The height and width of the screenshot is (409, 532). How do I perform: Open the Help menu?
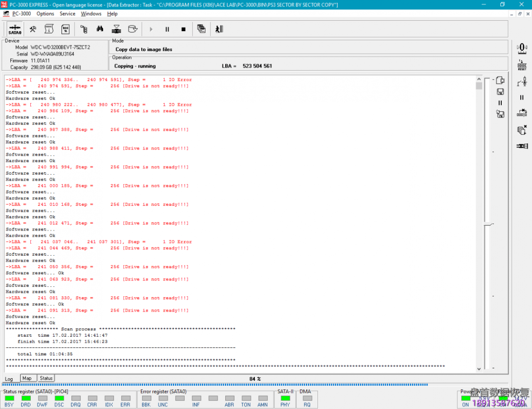coord(112,14)
